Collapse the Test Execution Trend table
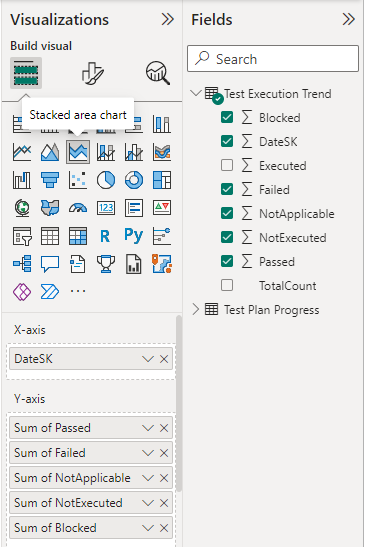 pos(196,93)
